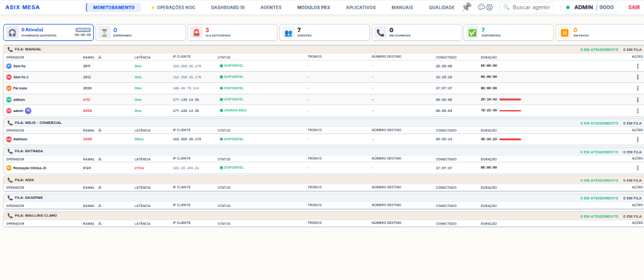Click the Sem fio 2 operator avatar
Image resolution: width=644 pixels, height=280 pixels.
pos(9,77)
